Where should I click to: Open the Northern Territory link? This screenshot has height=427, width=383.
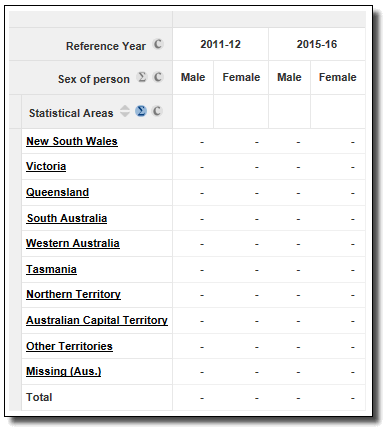[x=73, y=294]
